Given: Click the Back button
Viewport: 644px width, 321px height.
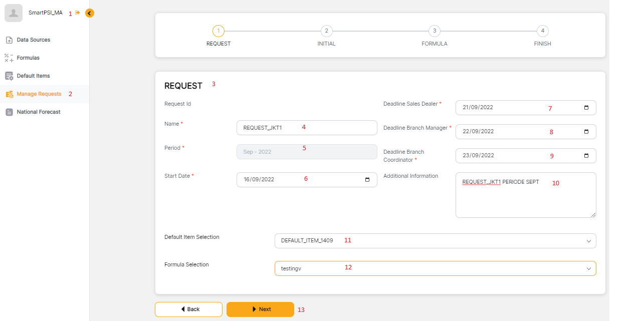Looking at the screenshot, I should [x=188, y=309].
